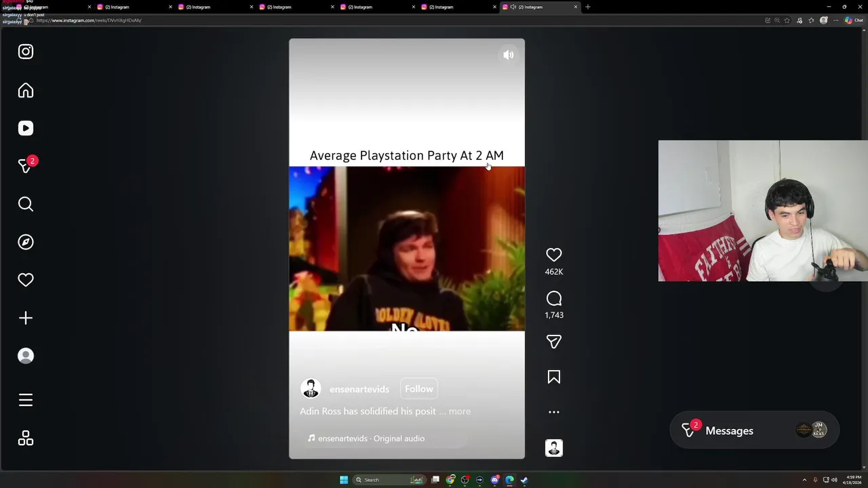868x488 pixels.
Task: Open the Reels section in sidebar
Action: point(26,128)
